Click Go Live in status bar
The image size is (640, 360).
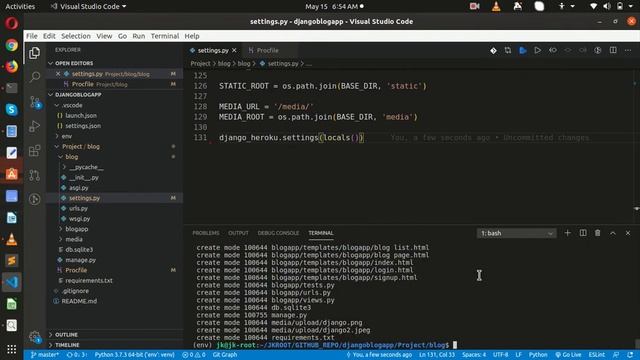point(568,355)
